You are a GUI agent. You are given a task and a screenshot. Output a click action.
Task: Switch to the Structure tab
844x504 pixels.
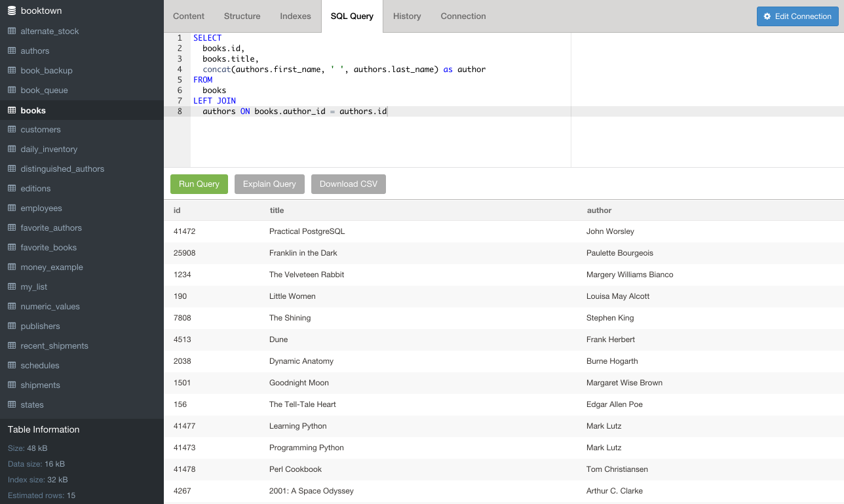click(x=242, y=16)
